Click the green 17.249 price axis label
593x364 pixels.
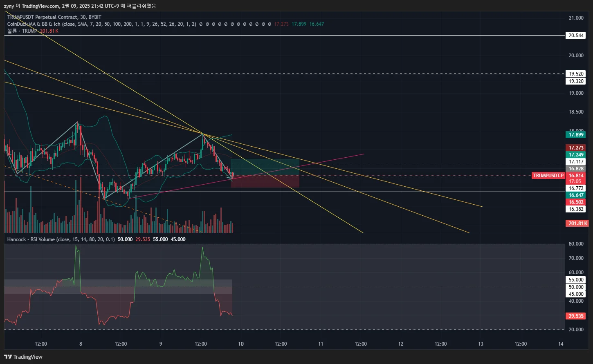576,155
